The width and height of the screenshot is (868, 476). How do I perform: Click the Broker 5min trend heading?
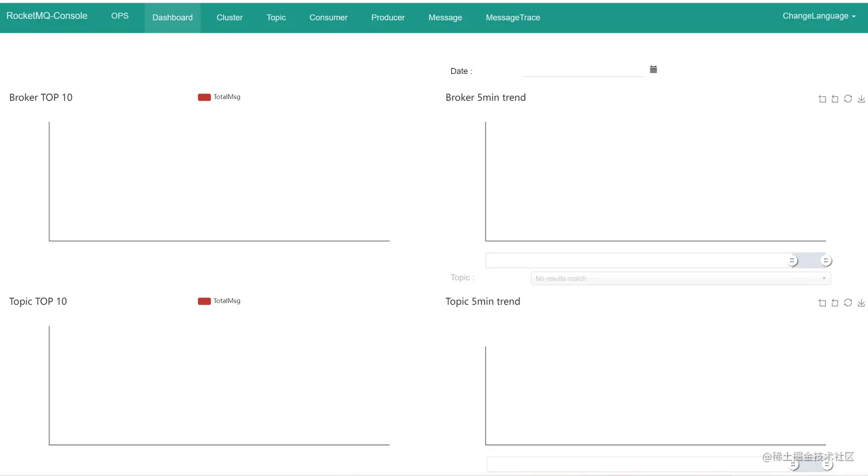pos(486,97)
